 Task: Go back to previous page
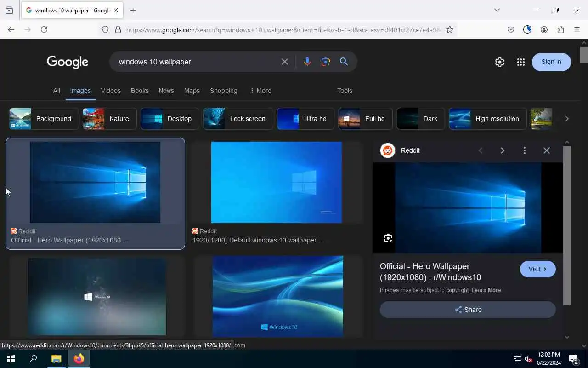[11, 29]
